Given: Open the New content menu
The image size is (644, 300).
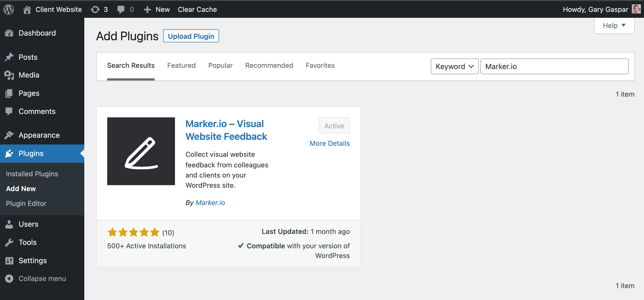Looking at the screenshot, I should [157, 10].
